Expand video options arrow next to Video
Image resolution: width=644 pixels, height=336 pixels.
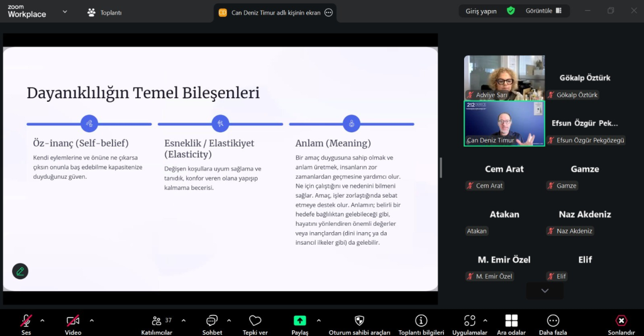point(92,320)
